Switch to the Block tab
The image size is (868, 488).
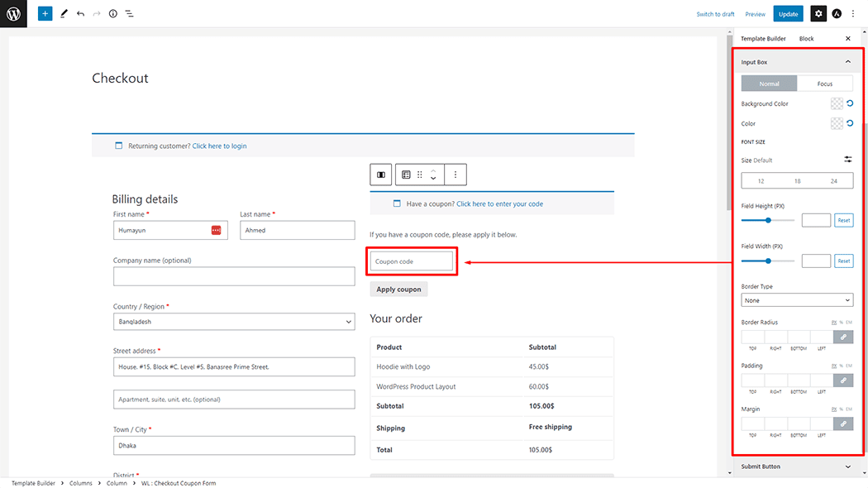coord(806,39)
